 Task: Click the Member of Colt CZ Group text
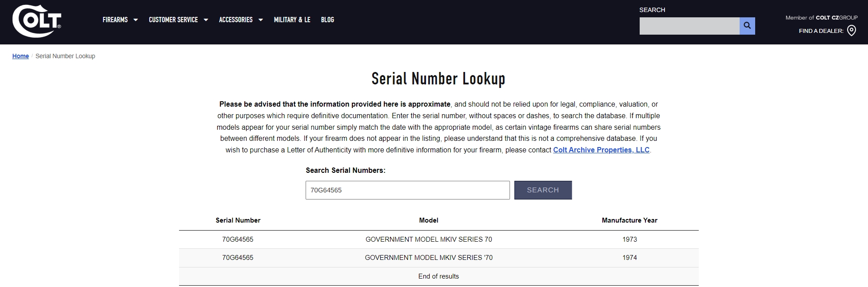(x=821, y=18)
